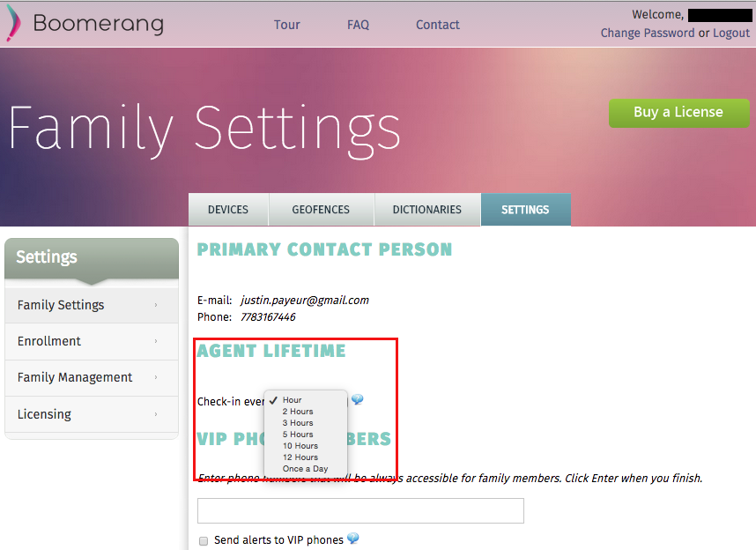The height and width of the screenshot is (550, 756).
Task: Open the FAQ page link
Action: (x=359, y=25)
